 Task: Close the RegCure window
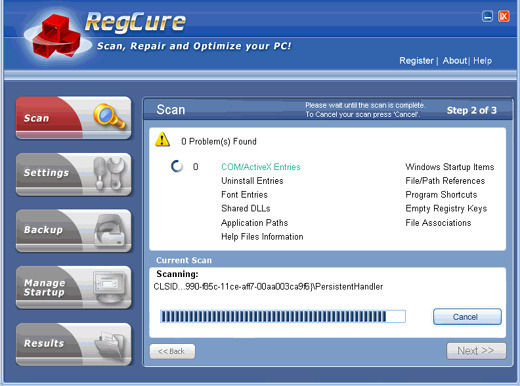(504, 16)
